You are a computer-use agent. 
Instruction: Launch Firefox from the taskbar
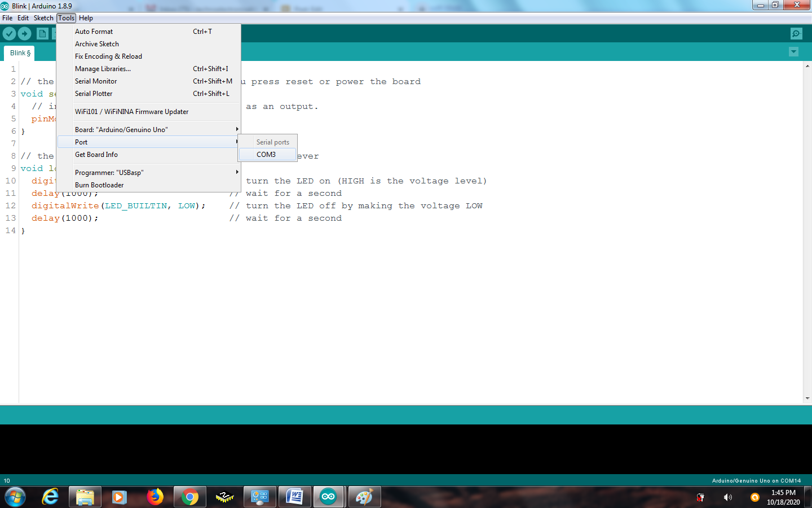click(x=155, y=497)
